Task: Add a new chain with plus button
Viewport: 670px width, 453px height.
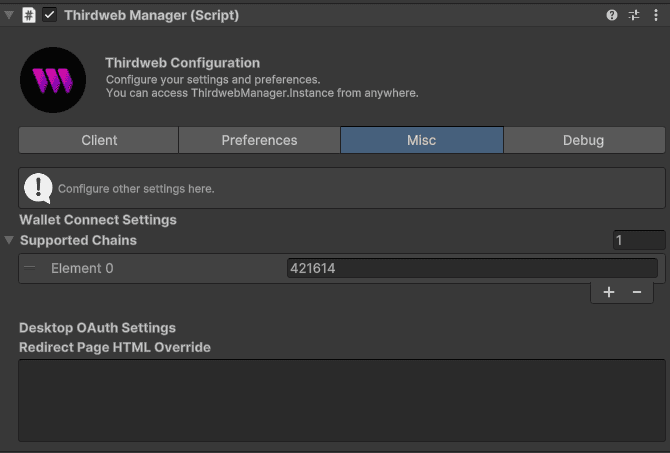Action: click(x=609, y=292)
